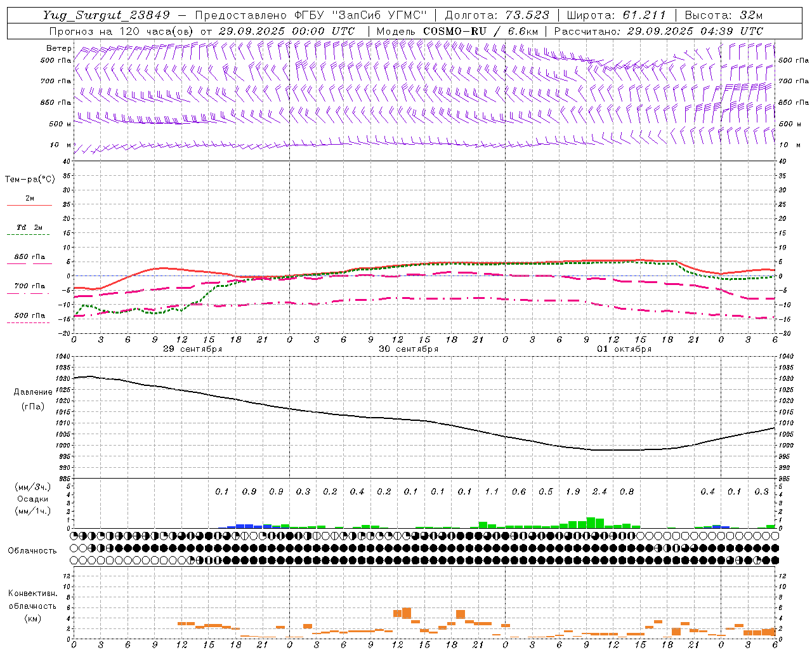Image resolution: width=812 pixels, height=650 pixels.
Task: Click the 'Давление' pressure panel label
Action: [33, 392]
